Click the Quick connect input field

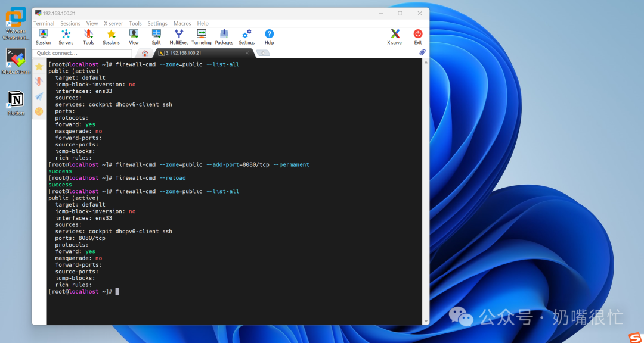click(x=82, y=54)
